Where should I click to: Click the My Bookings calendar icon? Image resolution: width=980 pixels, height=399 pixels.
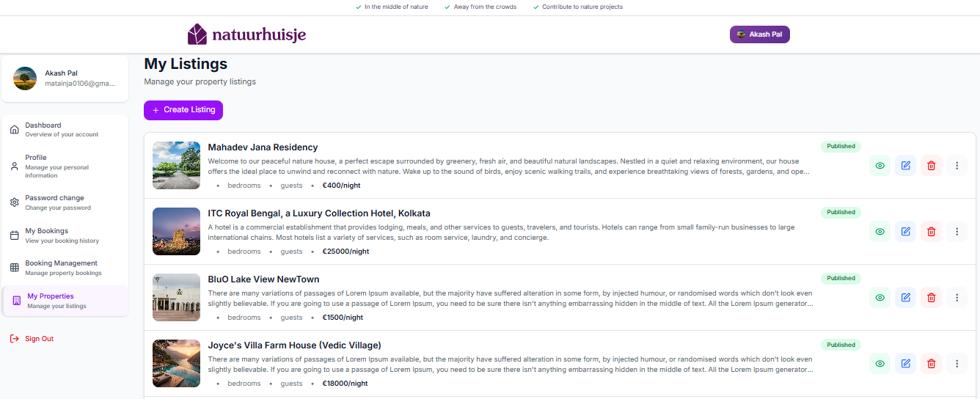(x=15, y=235)
